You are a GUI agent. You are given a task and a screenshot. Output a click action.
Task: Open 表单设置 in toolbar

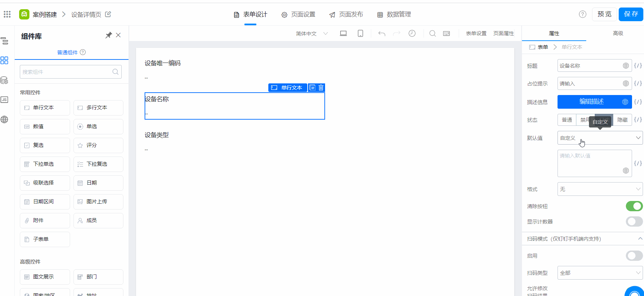click(476, 33)
